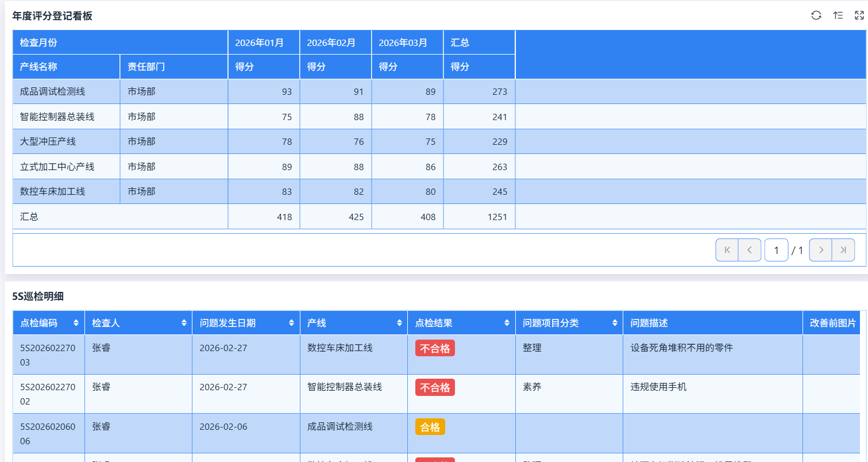Click the 责任部门 header cell
Screen dimensions: 868x462
coord(174,67)
